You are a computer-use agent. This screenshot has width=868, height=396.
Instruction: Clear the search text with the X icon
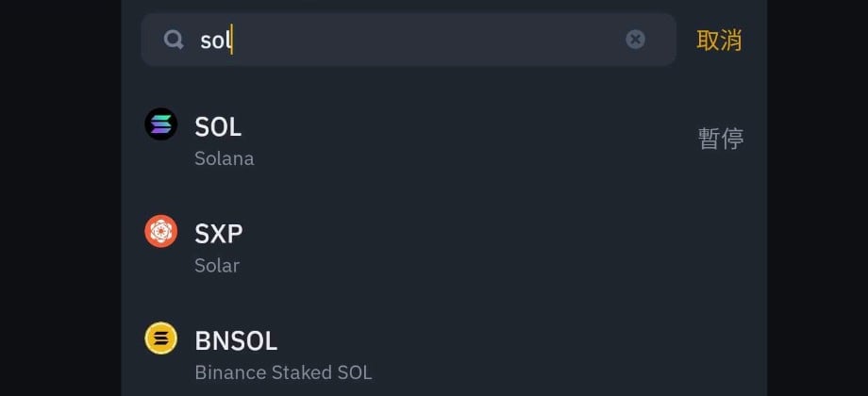[636, 40]
